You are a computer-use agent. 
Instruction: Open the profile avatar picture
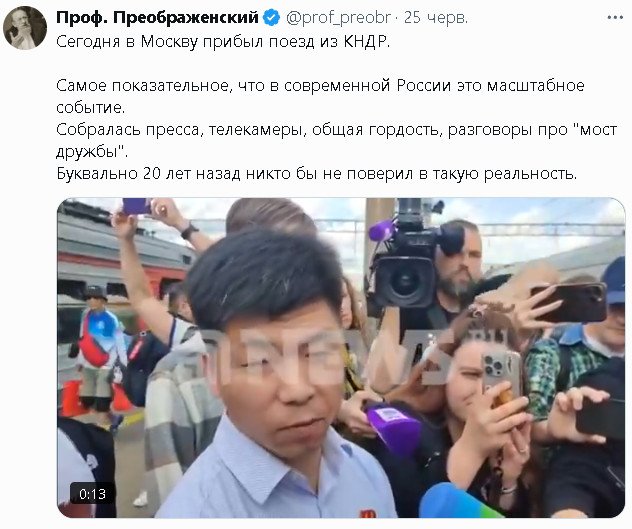[x=25, y=28]
